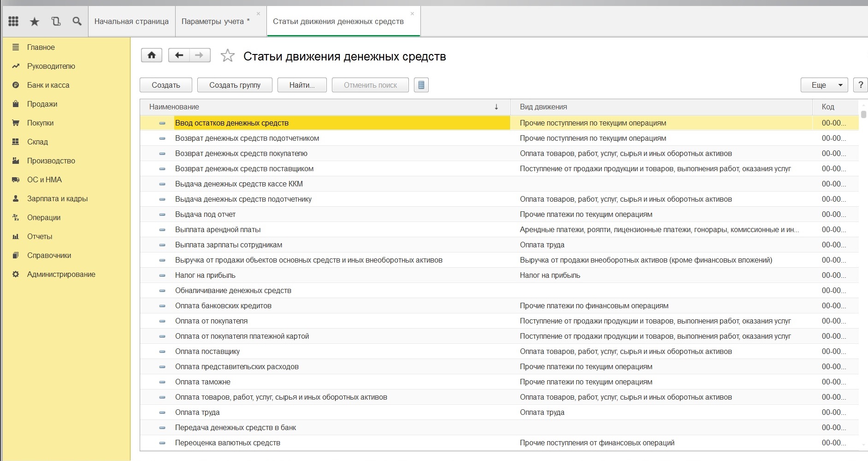Click item icon of Выдача под отчет row
The height and width of the screenshot is (461, 868).
tap(162, 215)
